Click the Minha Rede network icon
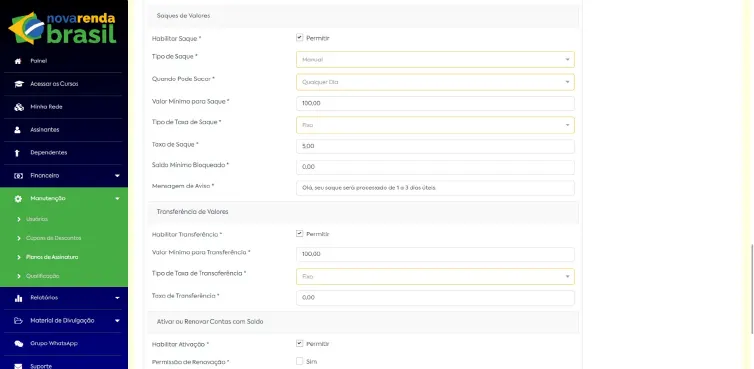This screenshot has width=754, height=369. [18, 107]
